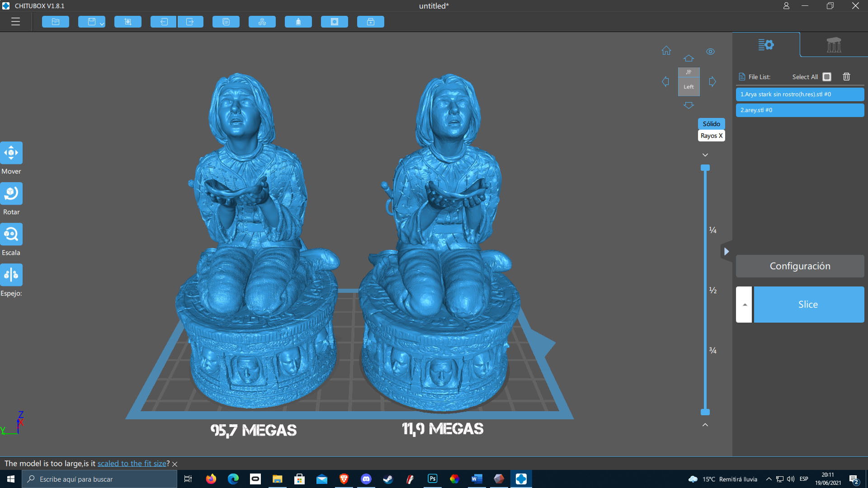868x488 pixels.
Task: Click the Repair first-aid kit icon
Action: pyautogui.click(x=371, y=22)
